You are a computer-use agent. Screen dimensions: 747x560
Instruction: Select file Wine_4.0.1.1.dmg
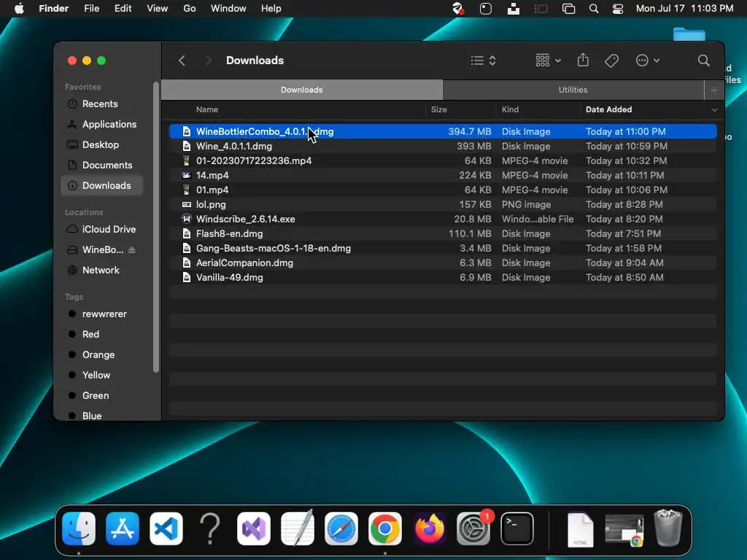(x=443, y=146)
